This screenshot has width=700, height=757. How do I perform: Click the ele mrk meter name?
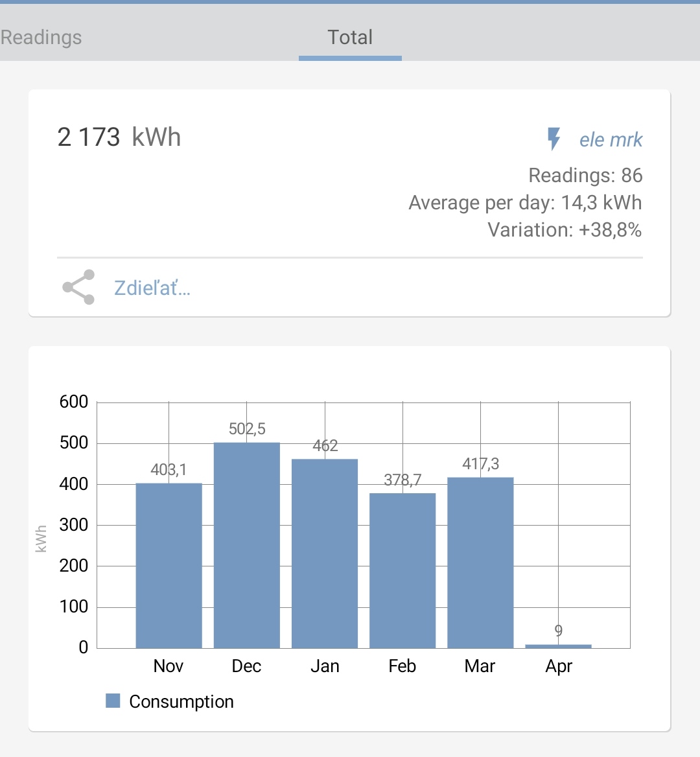click(611, 139)
